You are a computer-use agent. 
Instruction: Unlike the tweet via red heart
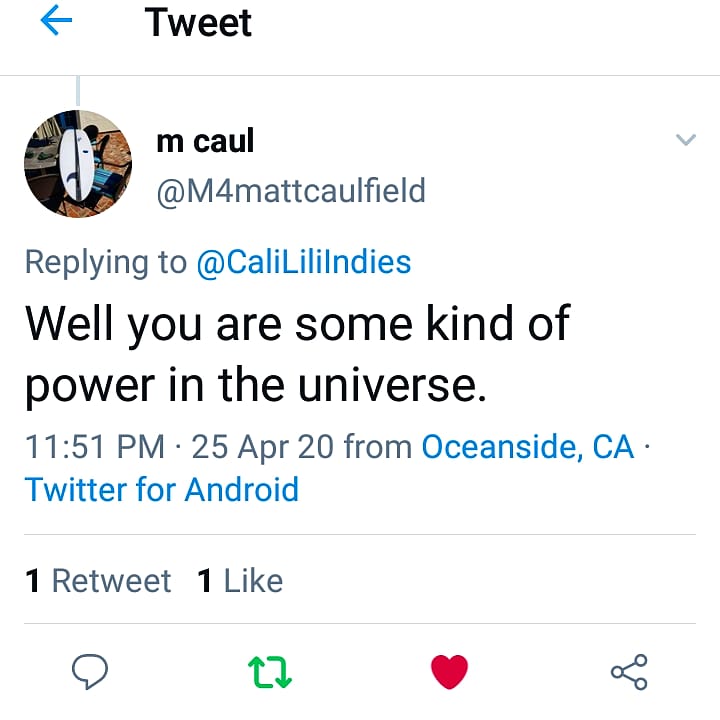click(450, 672)
